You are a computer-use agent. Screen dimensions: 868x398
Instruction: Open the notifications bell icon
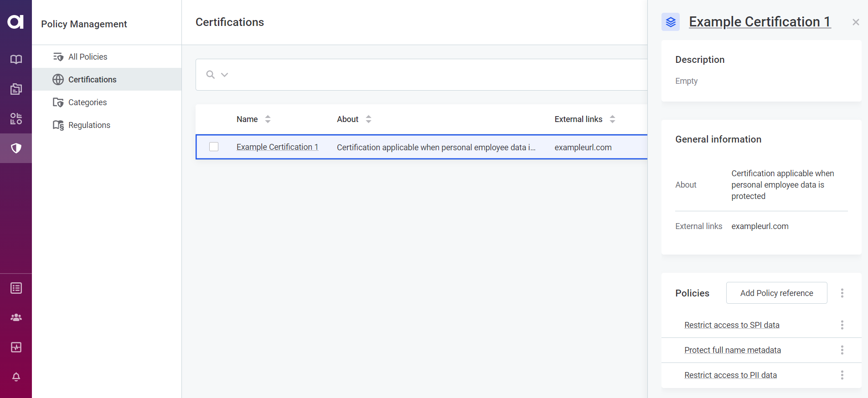coord(16,377)
